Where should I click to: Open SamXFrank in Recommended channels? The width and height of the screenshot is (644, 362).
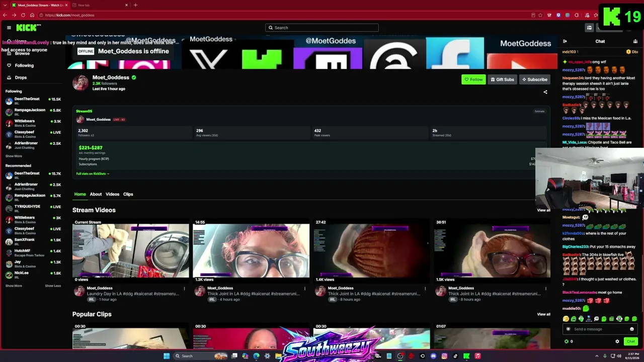pos(33,241)
